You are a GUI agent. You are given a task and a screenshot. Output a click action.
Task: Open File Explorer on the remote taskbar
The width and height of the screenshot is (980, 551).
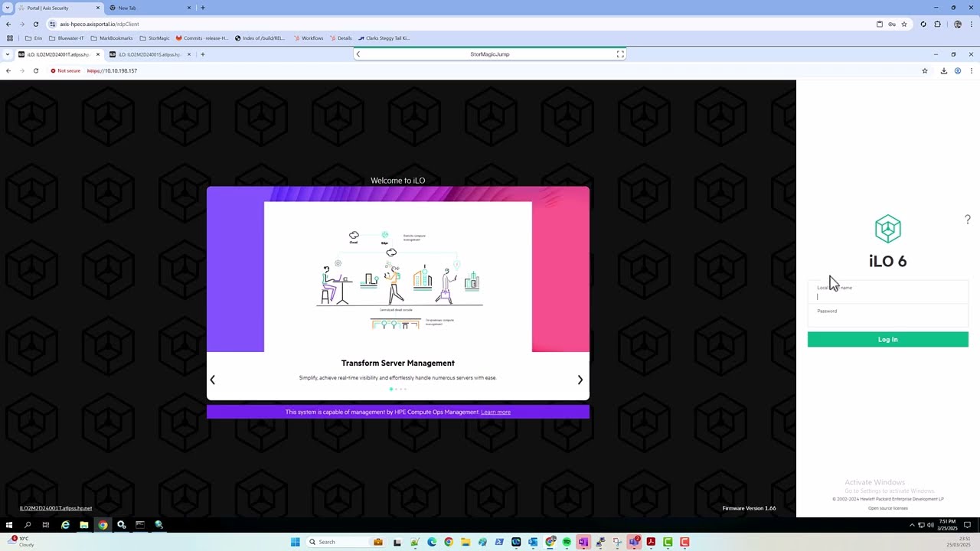point(84,525)
